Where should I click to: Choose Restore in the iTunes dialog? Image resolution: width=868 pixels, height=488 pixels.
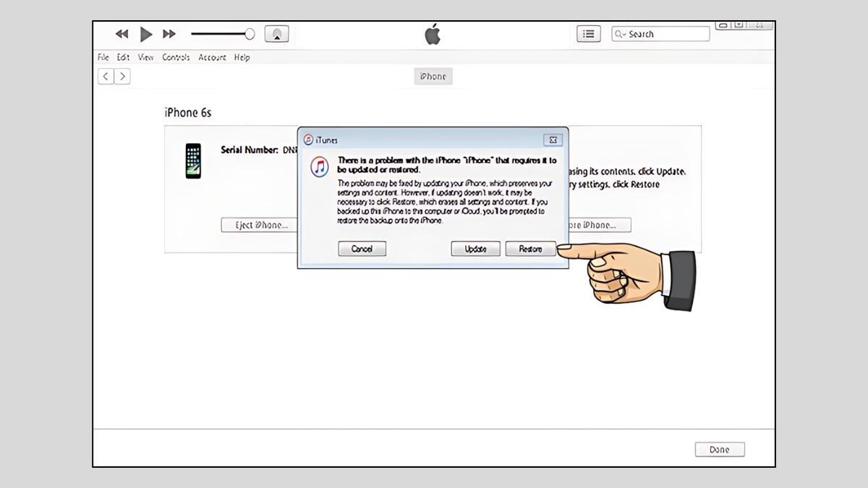(x=530, y=249)
